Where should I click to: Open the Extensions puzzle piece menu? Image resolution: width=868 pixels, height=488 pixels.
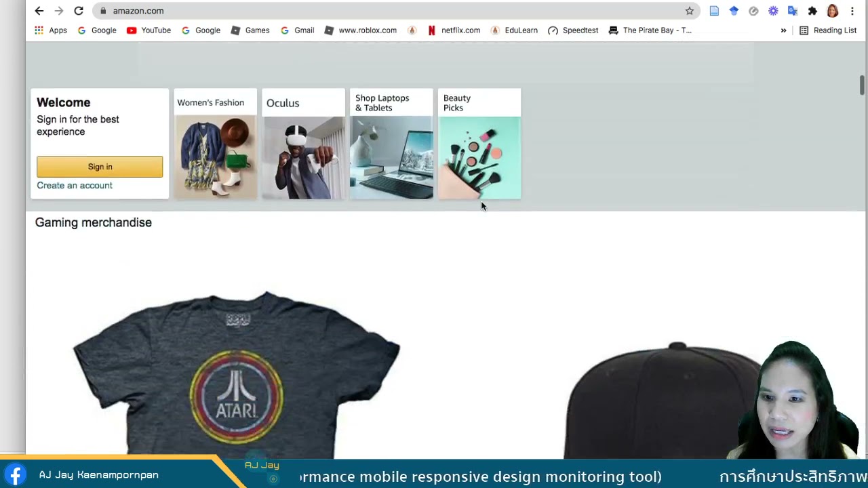click(x=812, y=11)
